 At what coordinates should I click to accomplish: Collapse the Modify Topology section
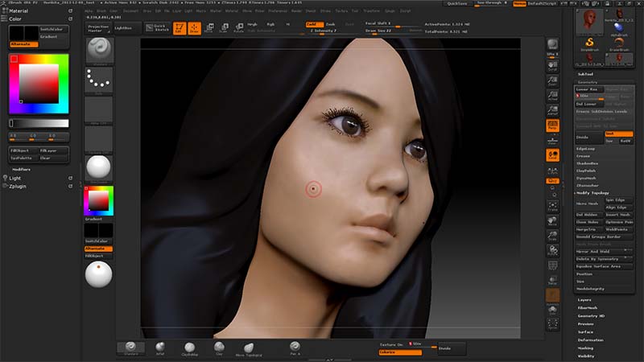pyautogui.click(x=592, y=193)
